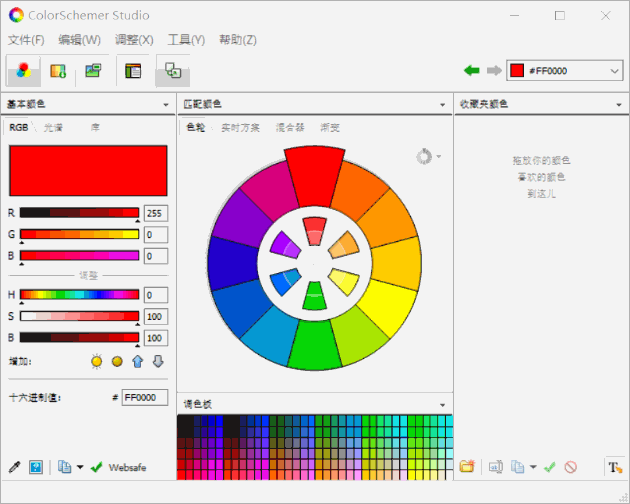Toggle the contrast analyzer overlapping squares icon
The image size is (630, 504).
[x=173, y=71]
